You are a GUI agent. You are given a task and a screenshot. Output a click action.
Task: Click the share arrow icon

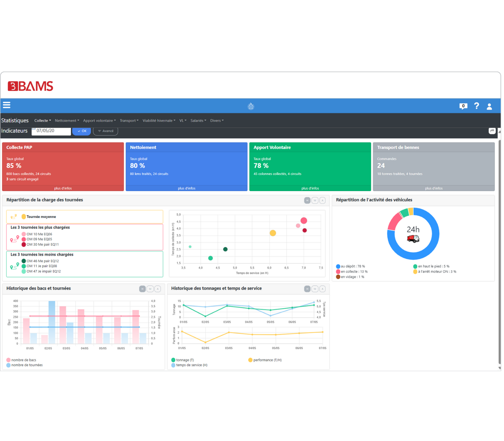492,131
